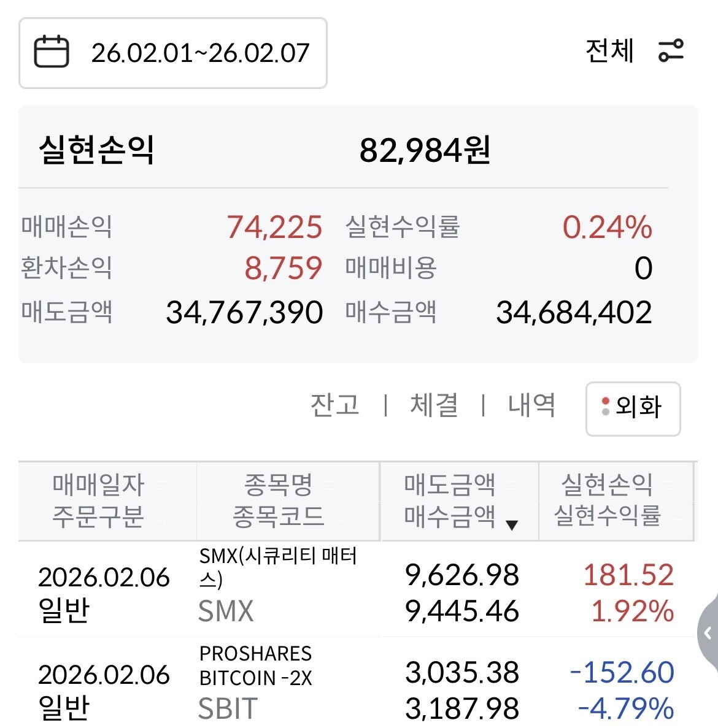Screen dimensions: 718x728
Task: Click the calendar icon in date selector
Action: (52, 52)
